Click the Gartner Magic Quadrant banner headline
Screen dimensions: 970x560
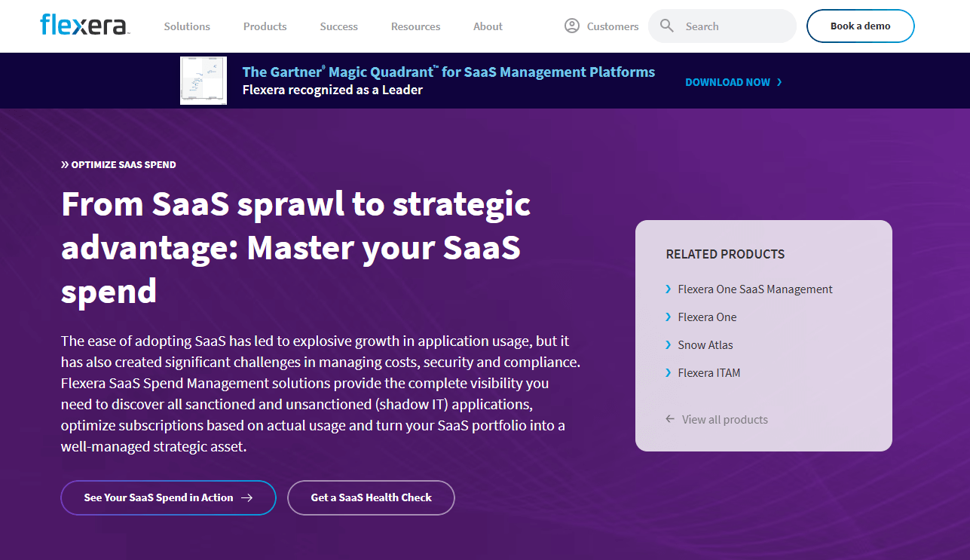[448, 72]
